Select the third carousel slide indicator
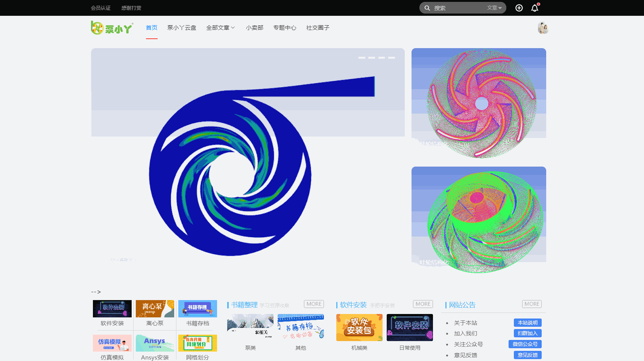The image size is (644, 361). tap(381, 58)
